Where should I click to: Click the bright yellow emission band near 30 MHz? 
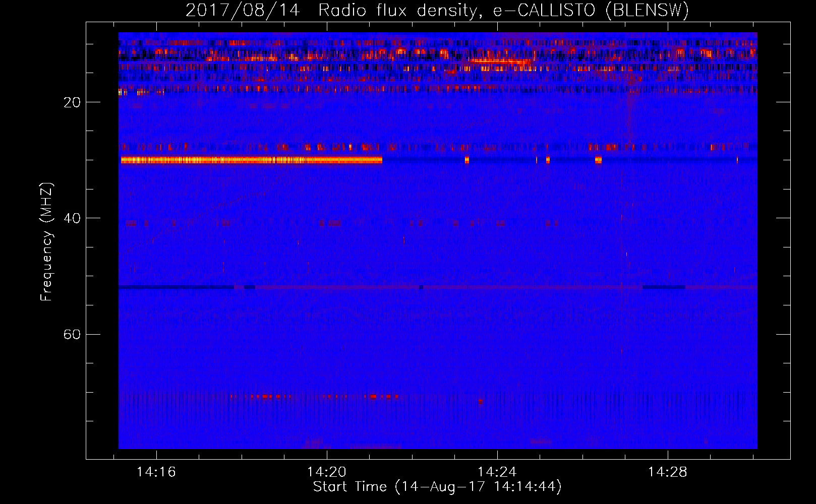[x=251, y=160]
